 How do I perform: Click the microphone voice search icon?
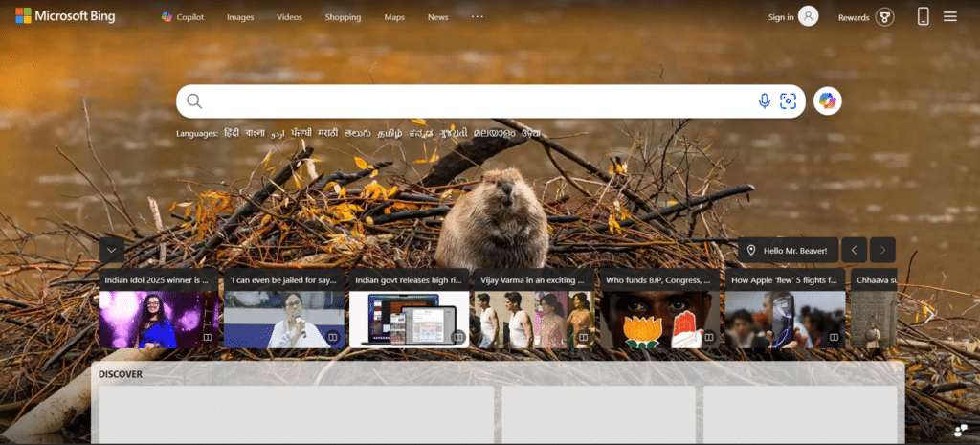tap(764, 101)
